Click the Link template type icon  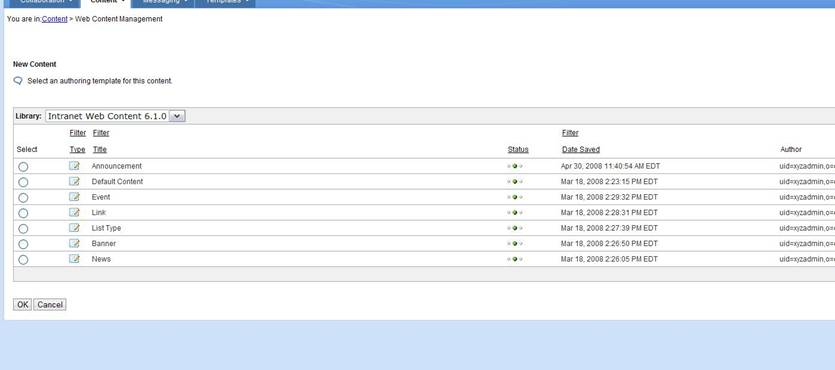point(75,212)
